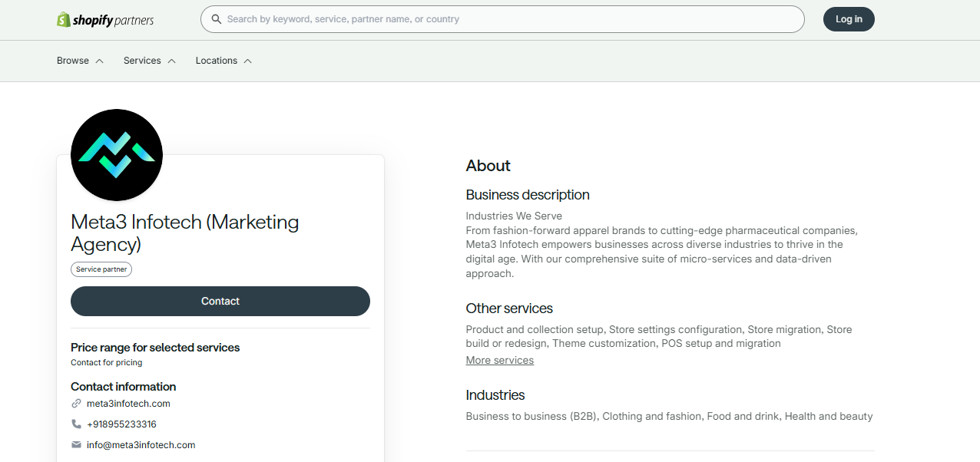Expand the chevron beside Browse
This screenshot has height=462, width=980.
pos(99,61)
